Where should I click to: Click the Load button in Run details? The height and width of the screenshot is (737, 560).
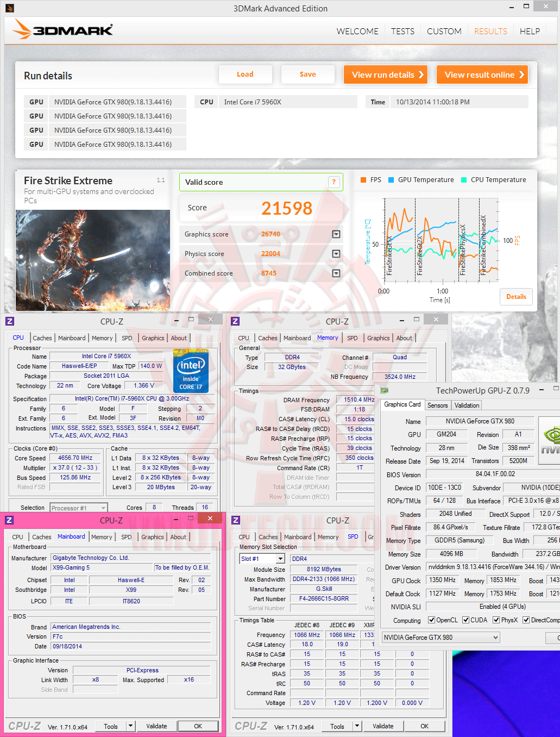pyautogui.click(x=245, y=74)
